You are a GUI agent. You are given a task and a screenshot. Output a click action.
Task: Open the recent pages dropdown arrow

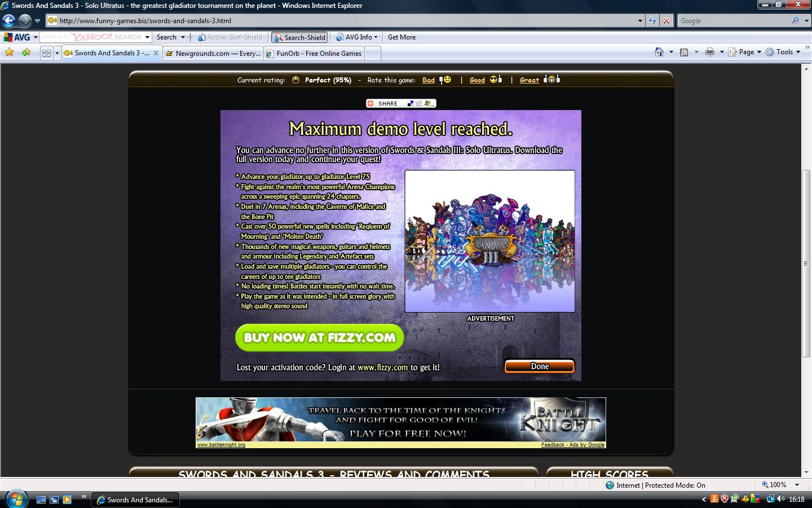pyautogui.click(x=37, y=21)
